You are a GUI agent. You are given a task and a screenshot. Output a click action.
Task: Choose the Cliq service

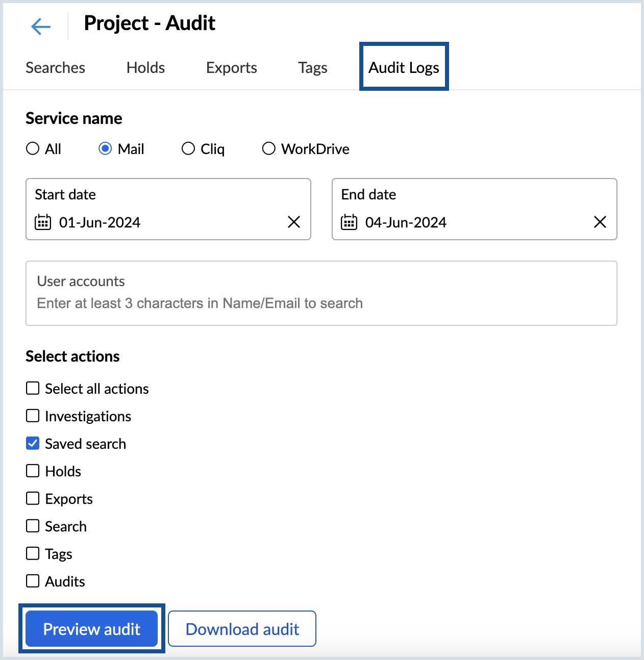click(188, 148)
